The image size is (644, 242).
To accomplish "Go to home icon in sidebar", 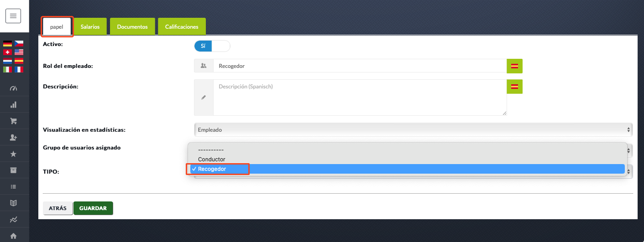I will [x=13, y=236].
